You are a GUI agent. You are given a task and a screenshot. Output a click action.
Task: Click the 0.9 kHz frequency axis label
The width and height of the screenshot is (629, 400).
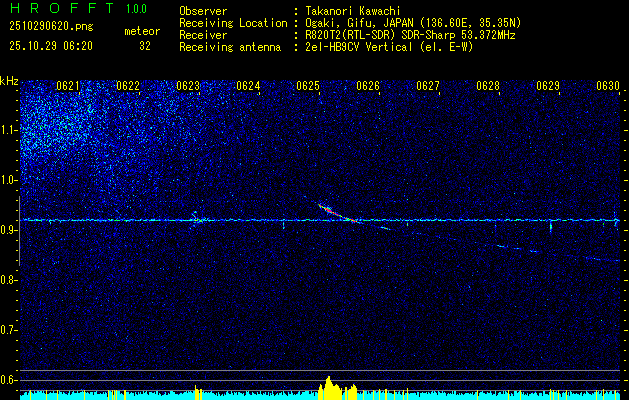8,230
